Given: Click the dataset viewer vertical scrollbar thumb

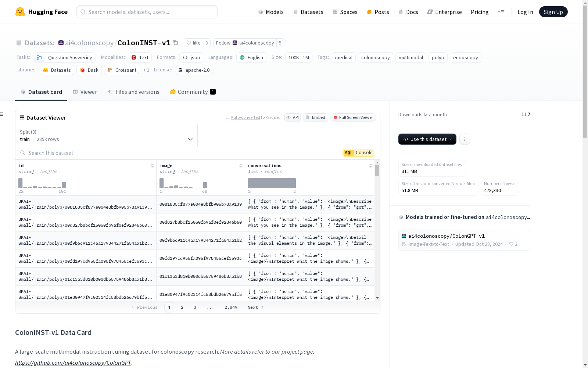Looking at the screenshot, I should [x=377, y=171].
